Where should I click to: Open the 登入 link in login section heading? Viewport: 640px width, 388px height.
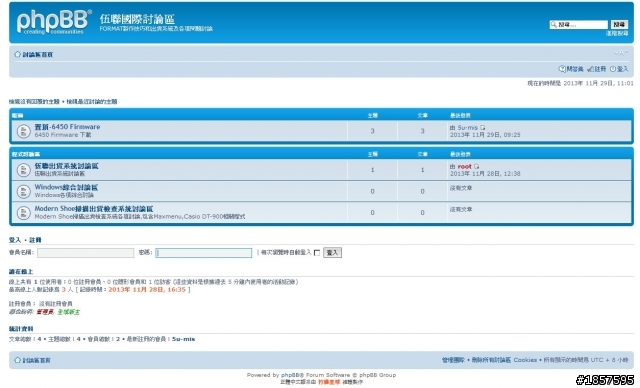pyautogui.click(x=15, y=240)
